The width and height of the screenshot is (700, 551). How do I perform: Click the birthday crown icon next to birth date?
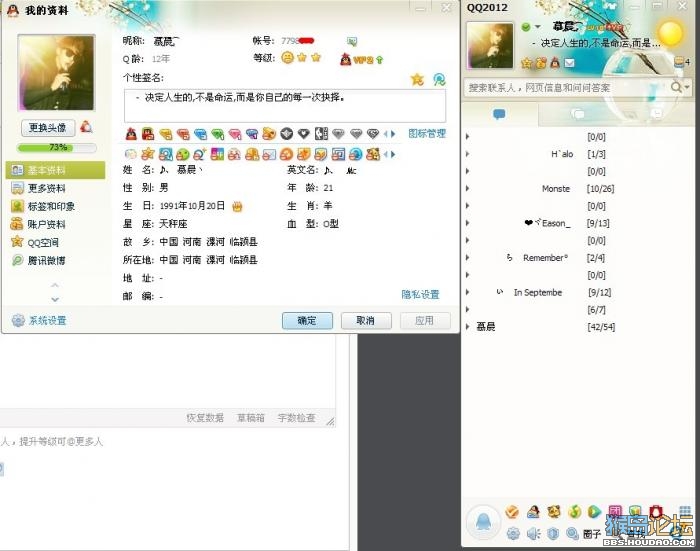pos(237,206)
